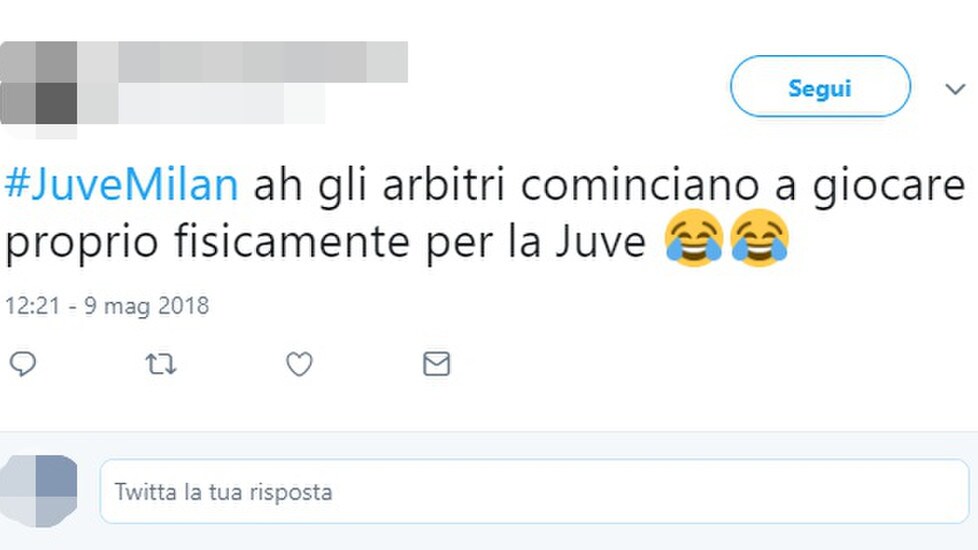Send tweet via envelope message icon
978x550 pixels.
click(x=437, y=364)
